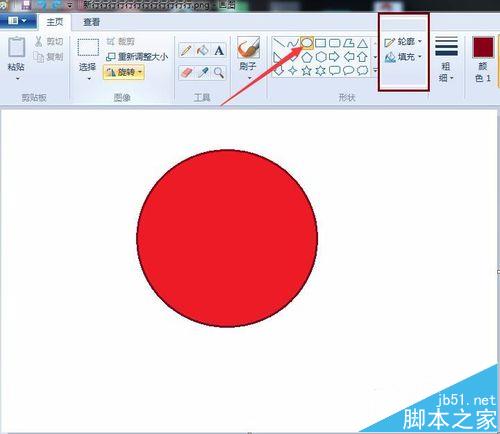Expand the 旋转 rotate menu
Viewport: 500px width, 434px height.
pos(124,72)
